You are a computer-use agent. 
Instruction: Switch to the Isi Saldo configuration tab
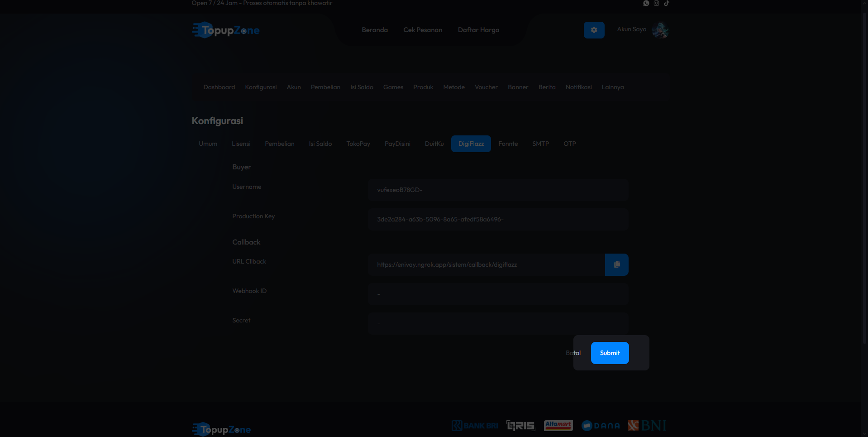[320, 144]
